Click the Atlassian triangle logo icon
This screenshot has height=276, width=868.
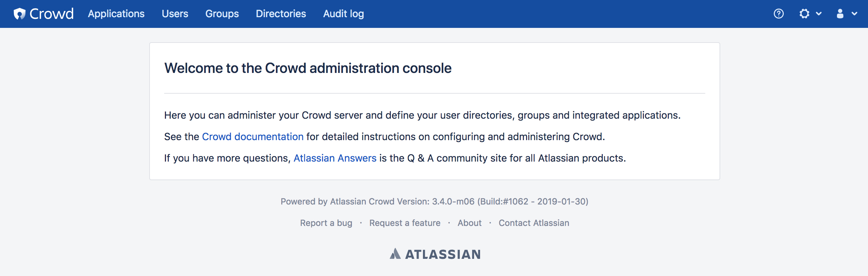tap(395, 254)
